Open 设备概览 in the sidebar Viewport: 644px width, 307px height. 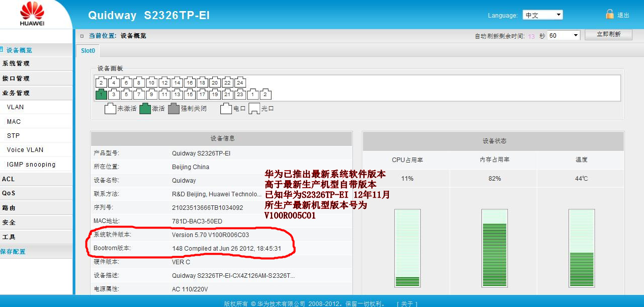(36, 50)
